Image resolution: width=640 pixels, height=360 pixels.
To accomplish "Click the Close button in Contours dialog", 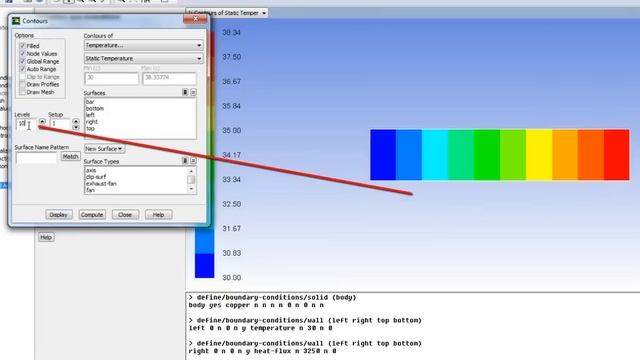I will pyautogui.click(x=125, y=215).
